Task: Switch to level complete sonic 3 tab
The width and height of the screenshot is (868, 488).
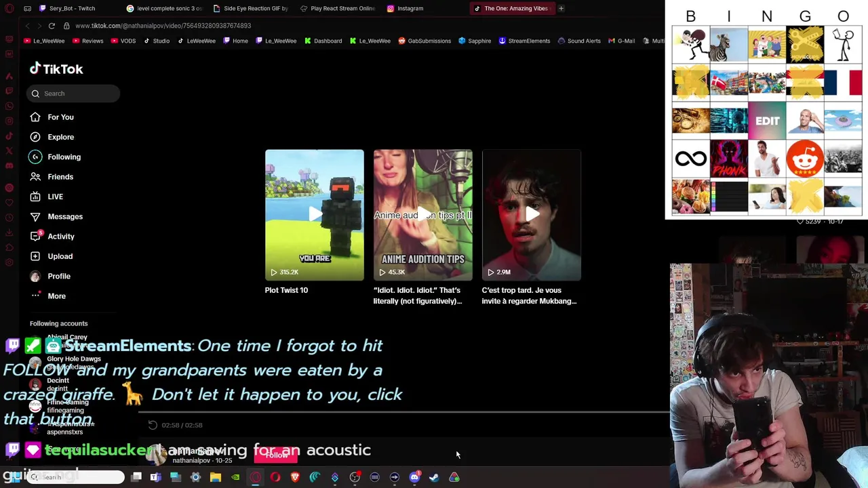Action: point(165,8)
